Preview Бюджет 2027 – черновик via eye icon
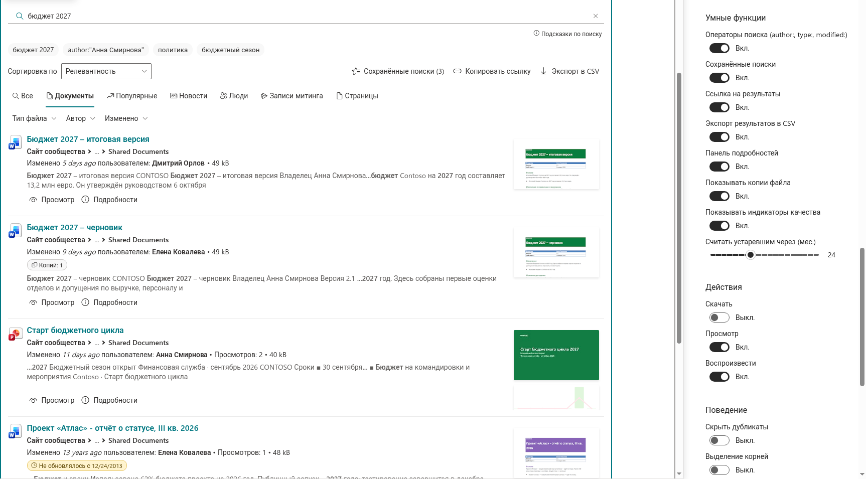Viewport: 868px width, 479px height. [33, 302]
